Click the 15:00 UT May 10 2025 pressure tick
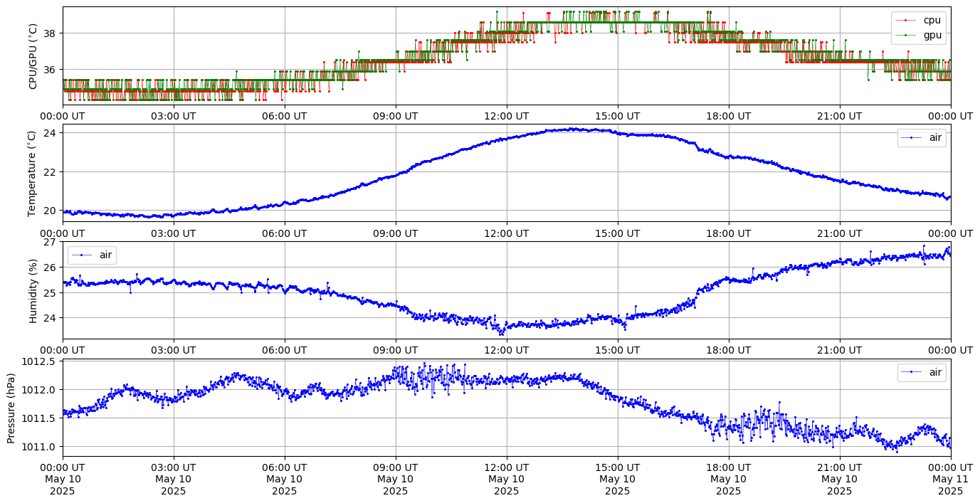980x503 pixels. (618, 479)
